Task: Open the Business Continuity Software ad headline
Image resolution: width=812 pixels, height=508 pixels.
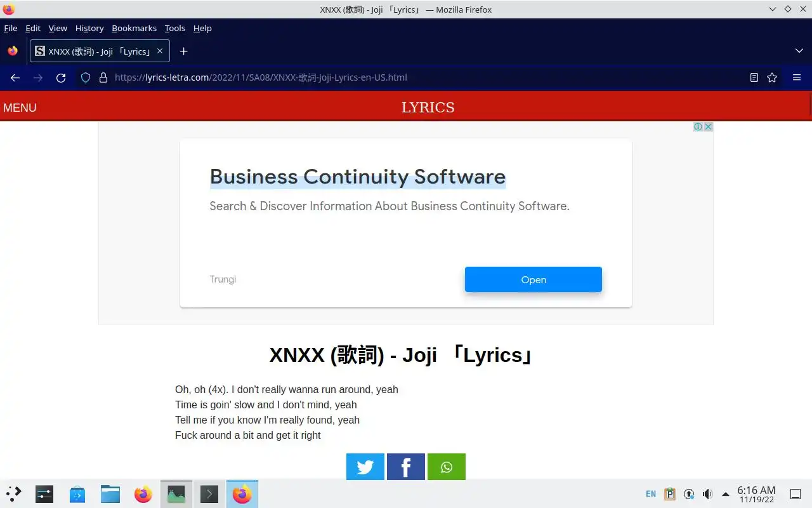Action: [358, 177]
